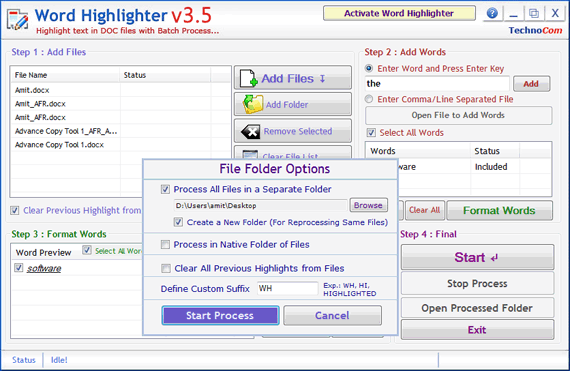Minimize the Word Highlighter window
This screenshot has height=371, width=570.
tap(513, 14)
